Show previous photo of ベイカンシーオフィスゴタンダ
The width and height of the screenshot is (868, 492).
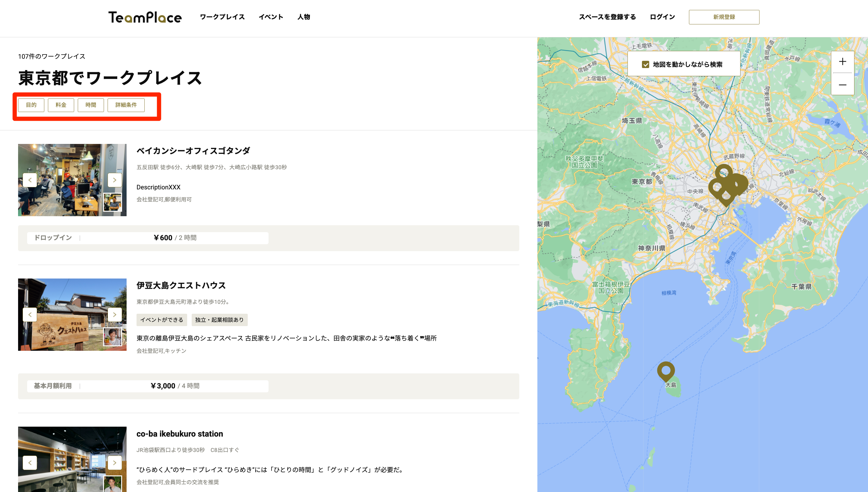coord(30,180)
